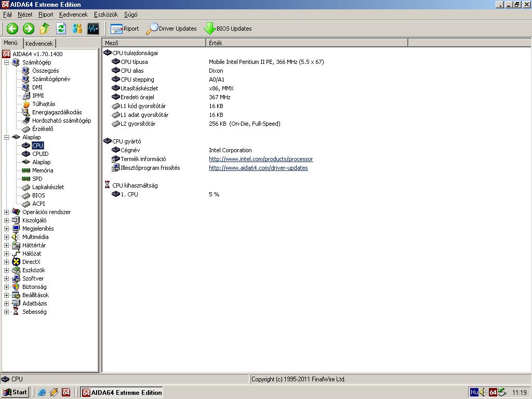Expand the Operációs rendszer node
This screenshot has height=399, width=532.
pos(6,212)
